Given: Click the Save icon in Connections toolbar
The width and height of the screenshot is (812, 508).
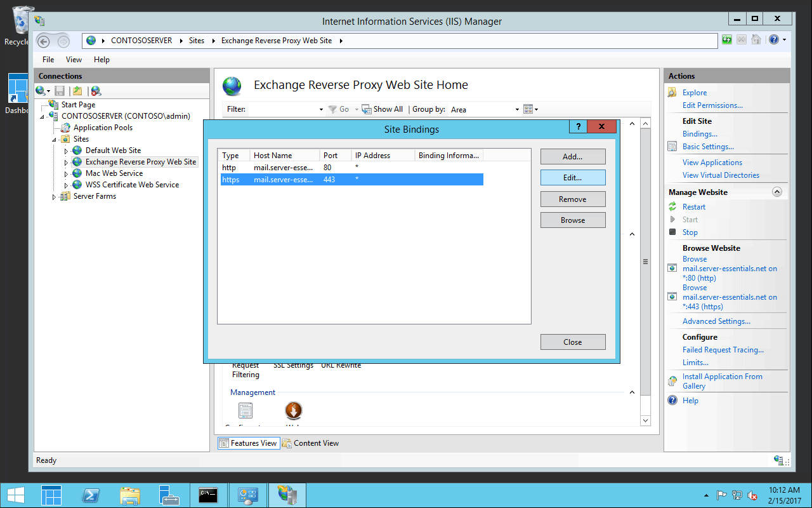Looking at the screenshot, I should [x=60, y=91].
